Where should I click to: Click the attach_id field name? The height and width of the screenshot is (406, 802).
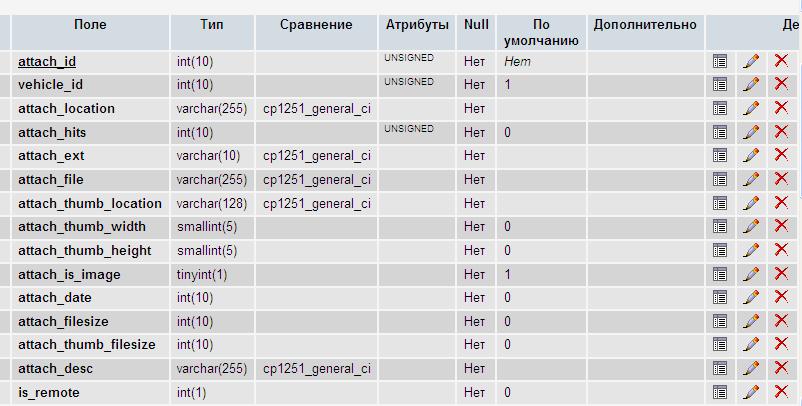point(47,62)
